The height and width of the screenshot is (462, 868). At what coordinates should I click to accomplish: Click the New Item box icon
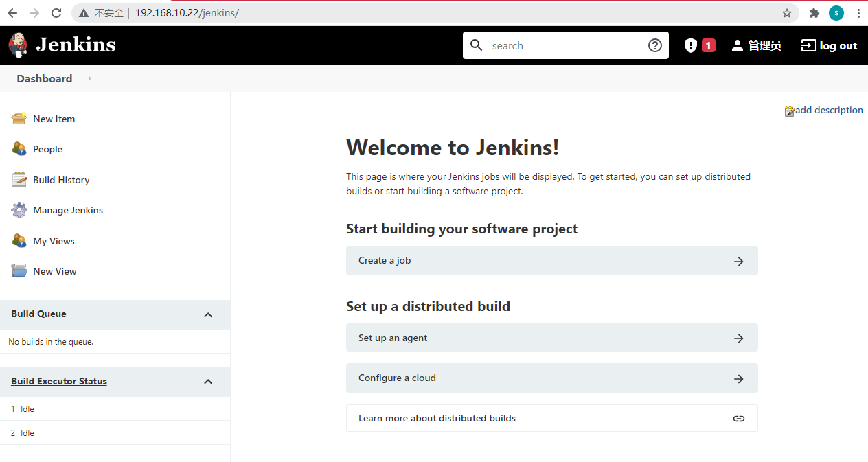point(19,119)
